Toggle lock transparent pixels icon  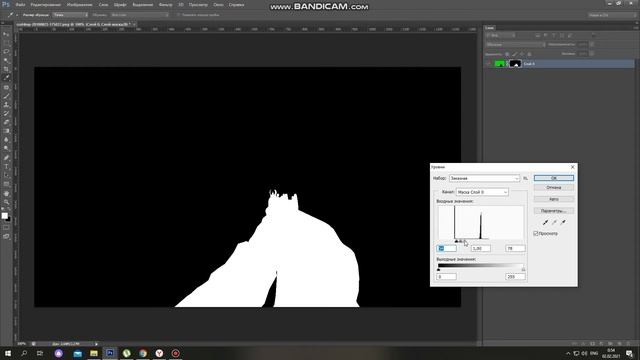point(507,54)
